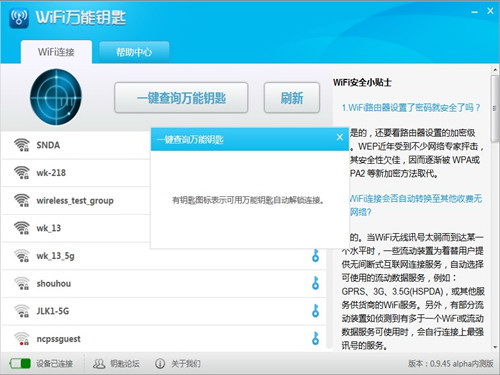This screenshot has height=375, width=500.
Task: Click the shouhou WiFi signal icon
Action: [x=22, y=283]
